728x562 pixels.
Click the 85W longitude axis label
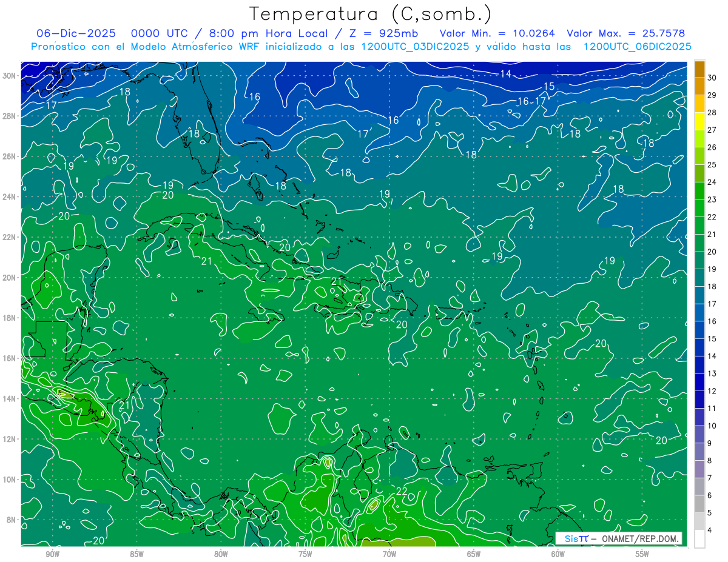(x=137, y=554)
